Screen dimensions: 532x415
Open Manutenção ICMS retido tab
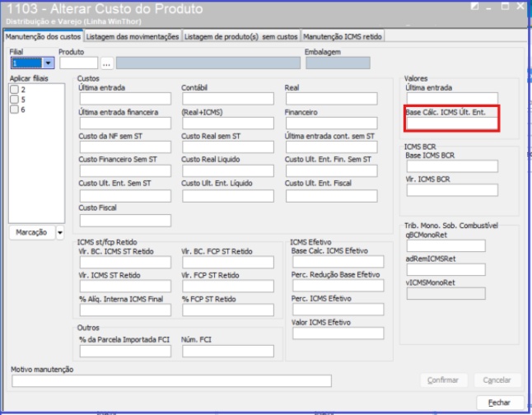click(x=343, y=37)
